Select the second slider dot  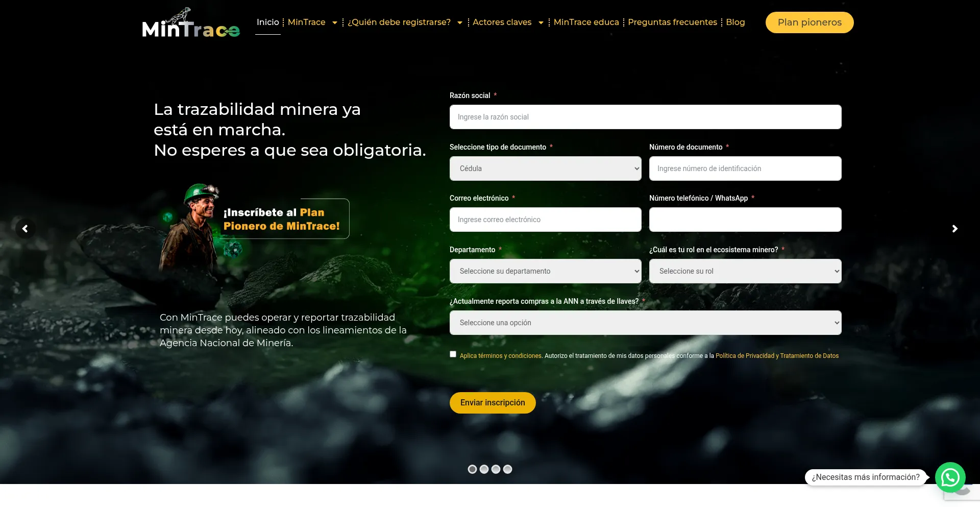coord(484,469)
